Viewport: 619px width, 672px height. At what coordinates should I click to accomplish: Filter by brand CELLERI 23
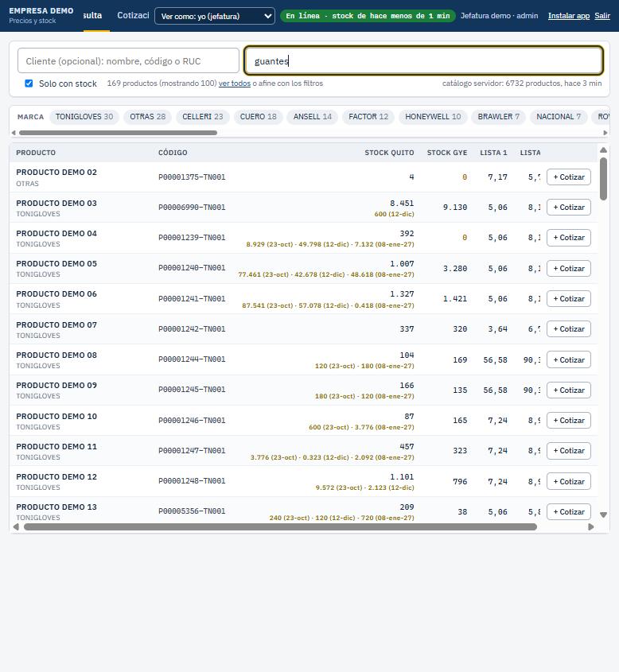coord(202,117)
